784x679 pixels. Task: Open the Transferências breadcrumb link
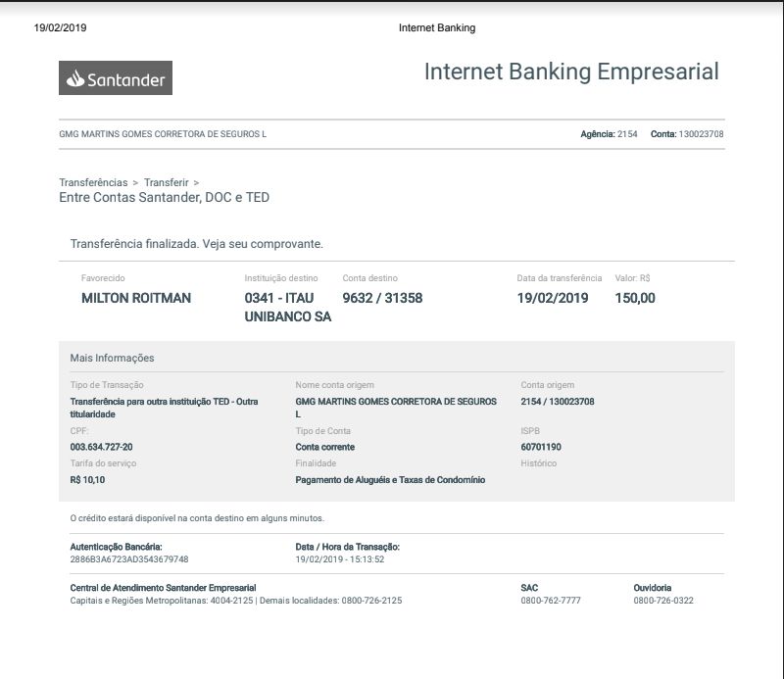(93, 182)
